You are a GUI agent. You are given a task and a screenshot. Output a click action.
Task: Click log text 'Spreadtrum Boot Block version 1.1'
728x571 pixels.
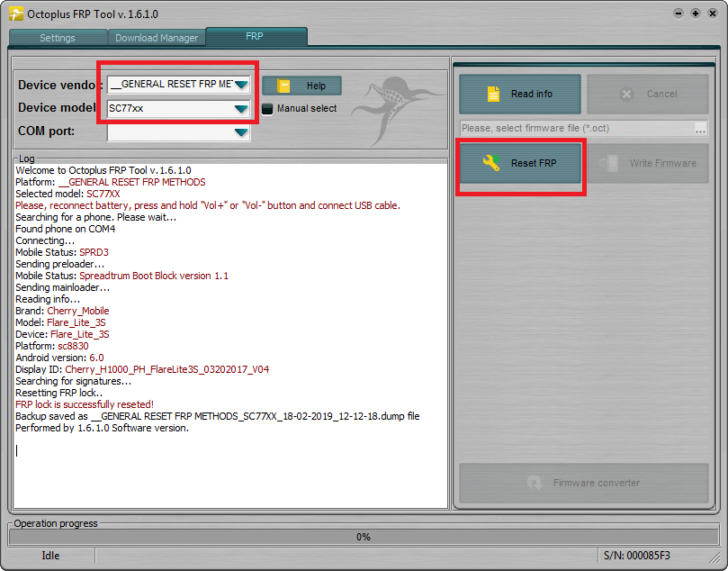click(154, 276)
